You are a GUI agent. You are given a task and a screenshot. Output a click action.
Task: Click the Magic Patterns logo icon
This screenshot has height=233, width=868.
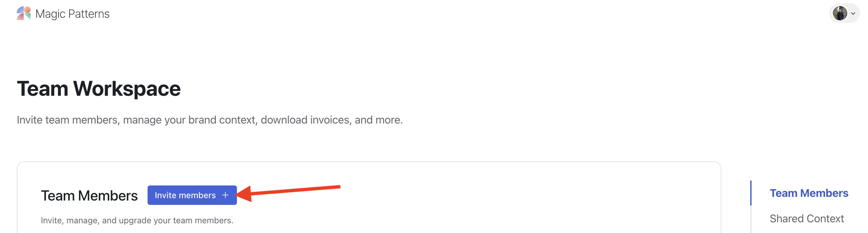pyautogui.click(x=23, y=13)
